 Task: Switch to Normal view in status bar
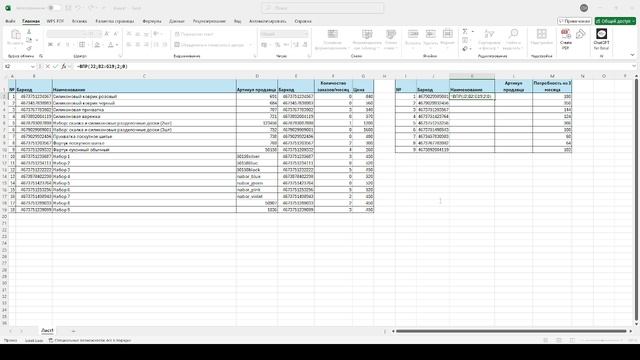click(x=546, y=340)
